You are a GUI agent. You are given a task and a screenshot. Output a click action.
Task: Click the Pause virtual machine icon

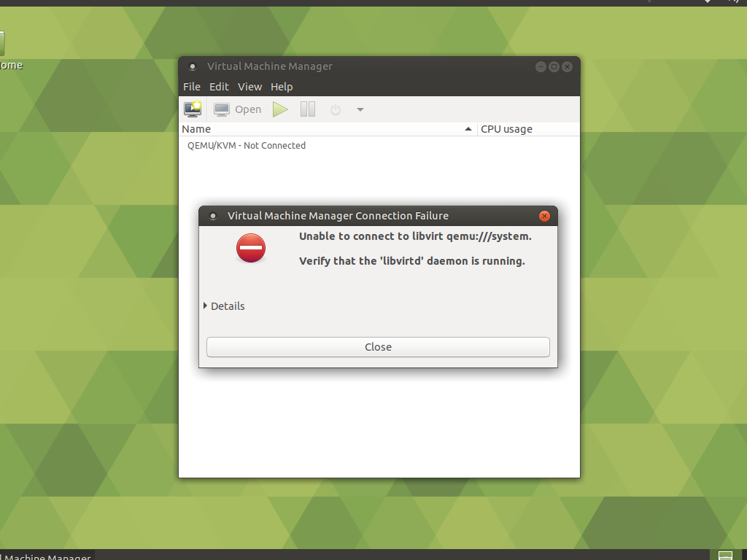coord(307,109)
